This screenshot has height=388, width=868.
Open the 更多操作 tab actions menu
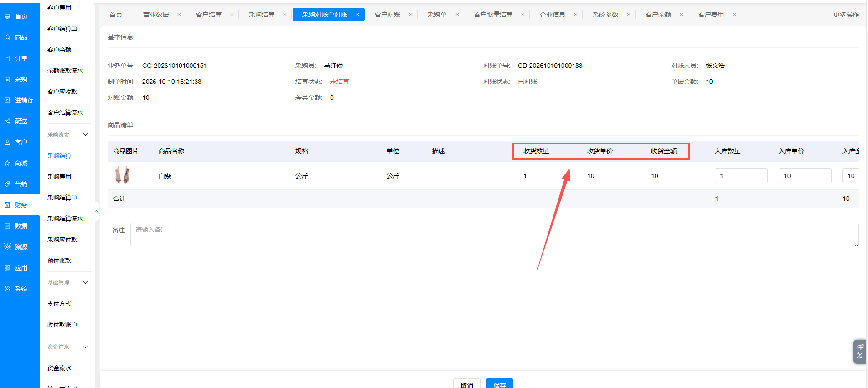click(846, 15)
